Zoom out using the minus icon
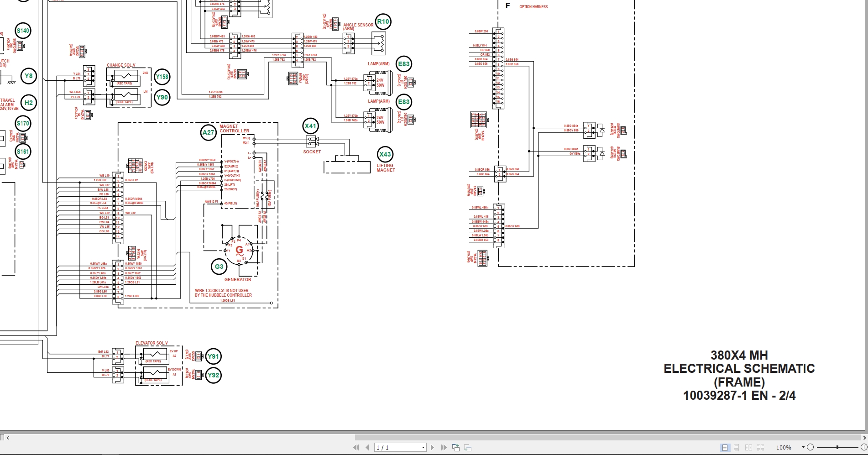The width and height of the screenshot is (868, 455). pos(810,447)
